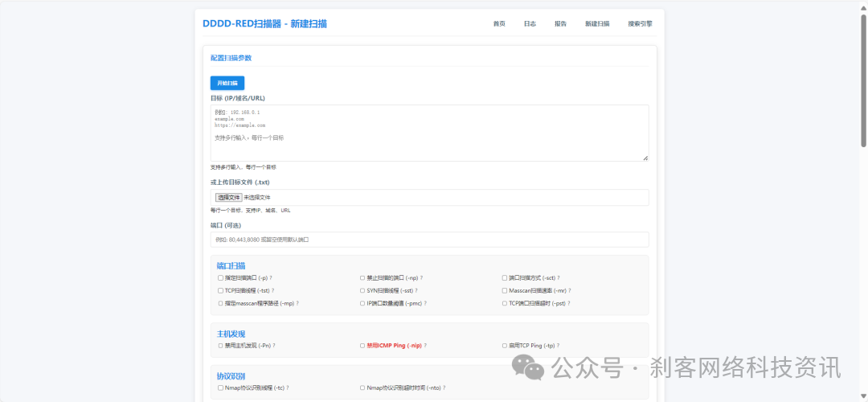Toggle the SYN扫描线程 (-sst) checkbox

click(362, 291)
